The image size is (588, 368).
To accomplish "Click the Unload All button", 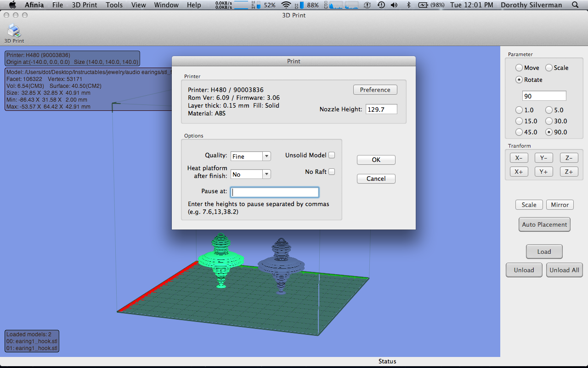I will [565, 270].
